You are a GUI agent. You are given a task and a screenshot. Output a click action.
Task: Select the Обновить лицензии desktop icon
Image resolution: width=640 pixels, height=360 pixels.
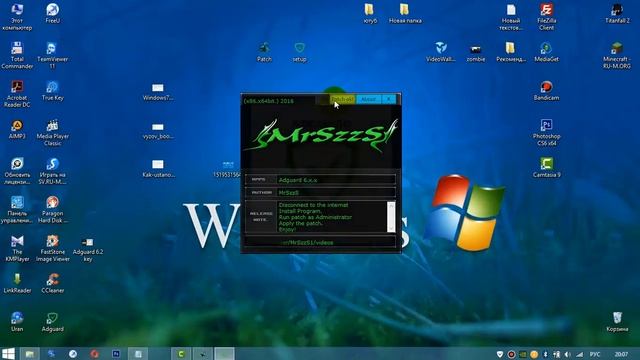click(17, 171)
